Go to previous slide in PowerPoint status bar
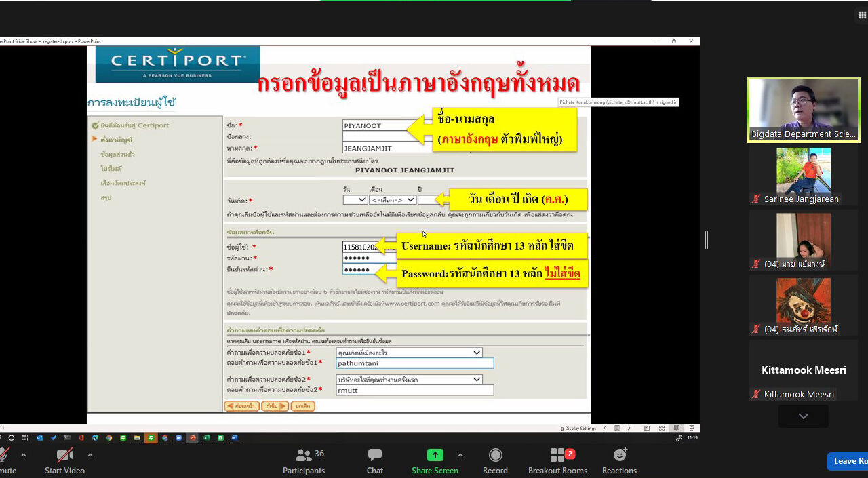Screen dimensions: 868x478 click(604, 428)
